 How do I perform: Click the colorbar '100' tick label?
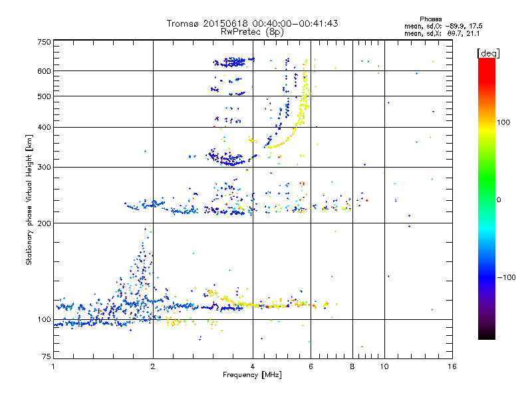tap(503, 122)
